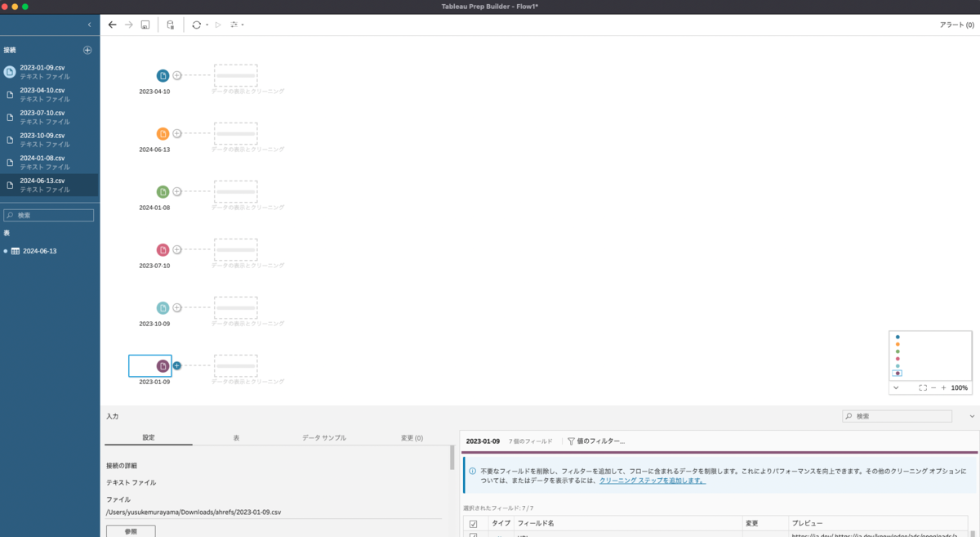Viewport: 980px width, 537px height.
Task: Switch to the 変更 (0) tab
Action: click(412, 438)
